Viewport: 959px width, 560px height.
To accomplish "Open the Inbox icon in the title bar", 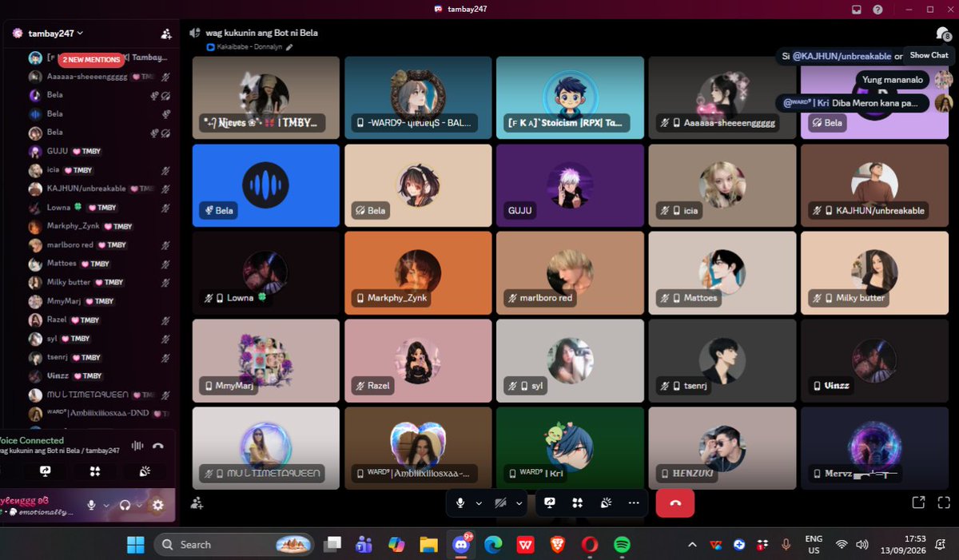I will click(x=856, y=10).
